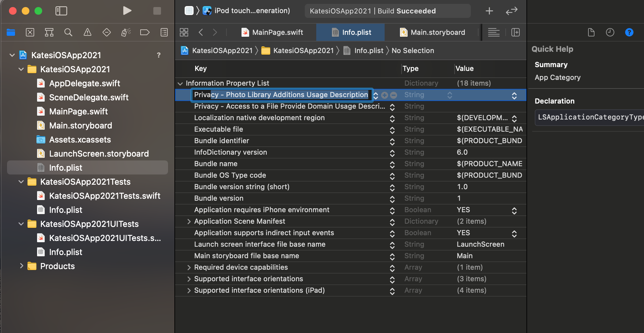Open value popup for Application requires iPhone
The width and height of the screenshot is (644, 333).
[514, 211]
